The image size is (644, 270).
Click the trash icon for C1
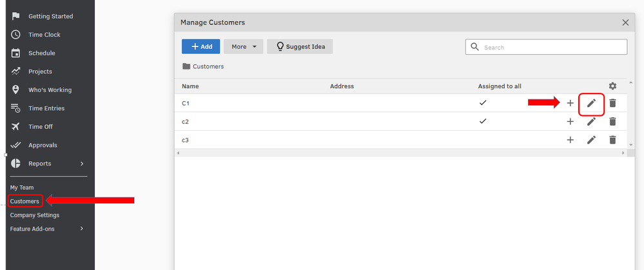[612, 103]
